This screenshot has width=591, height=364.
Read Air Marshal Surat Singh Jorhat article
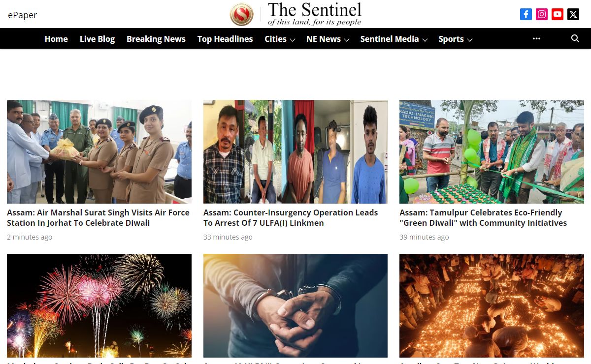[x=98, y=218]
